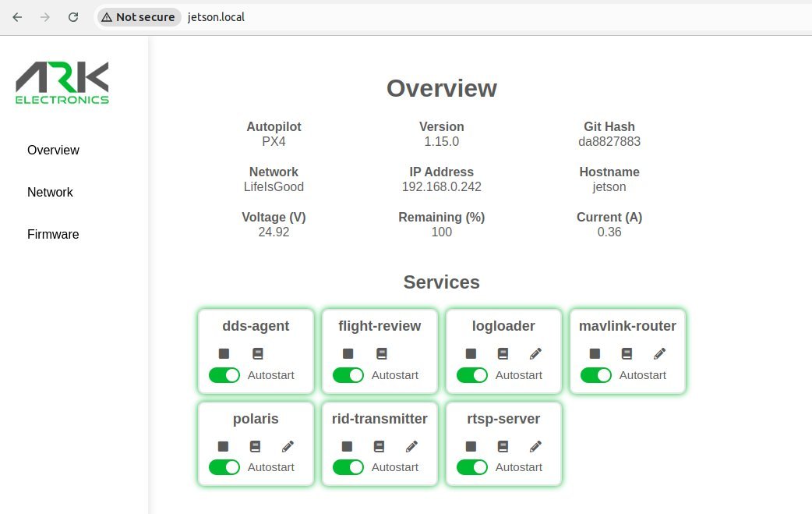Toggle Autostart on rid-transmitter

click(348, 467)
